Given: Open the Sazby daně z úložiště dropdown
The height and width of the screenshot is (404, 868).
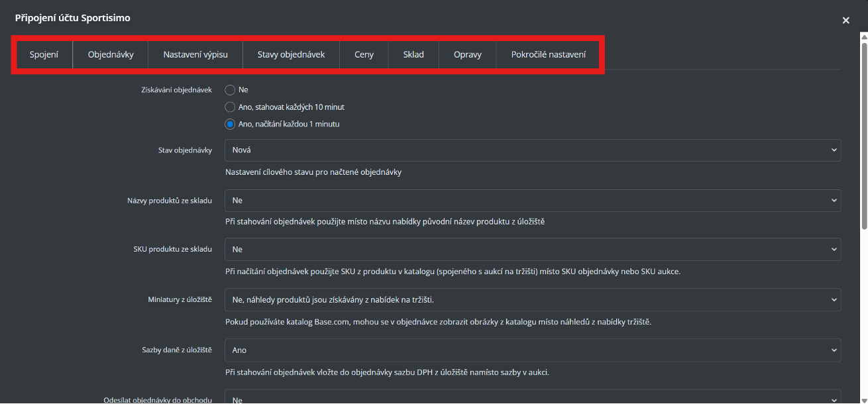Looking at the screenshot, I should click(533, 350).
